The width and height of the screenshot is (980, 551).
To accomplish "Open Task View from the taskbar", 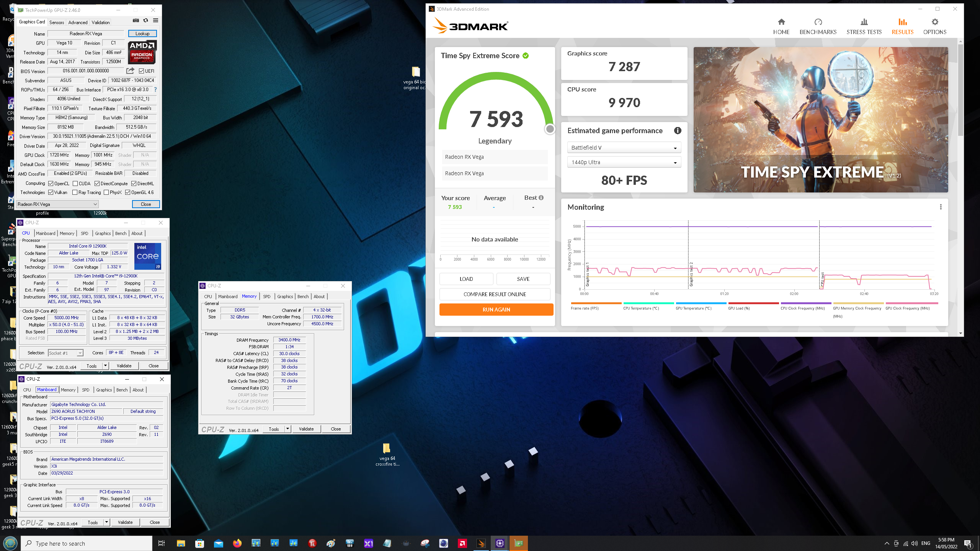I will tap(162, 543).
